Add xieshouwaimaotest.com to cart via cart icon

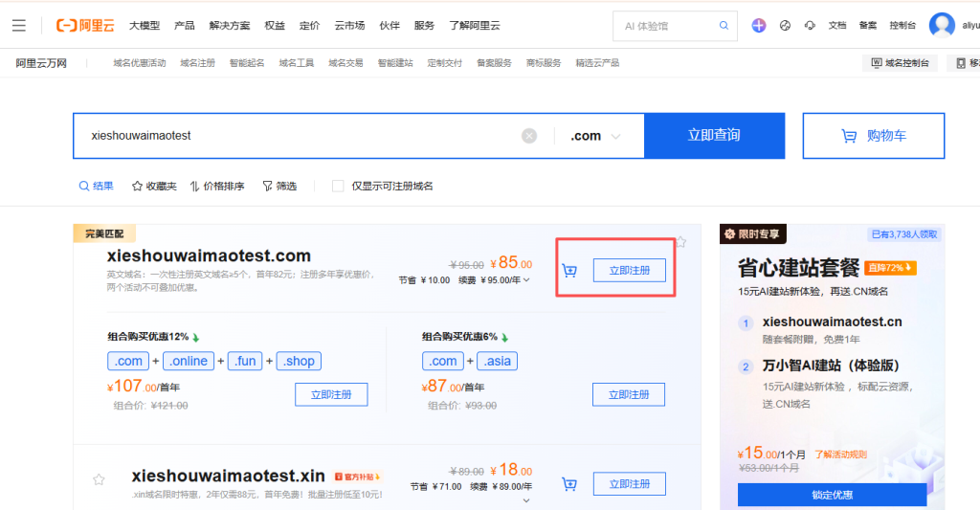569,271
